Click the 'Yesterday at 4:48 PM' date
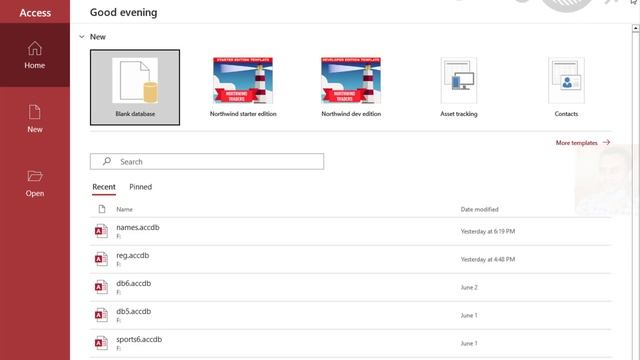Screen dimensions: 640x360 coord(488,260)
